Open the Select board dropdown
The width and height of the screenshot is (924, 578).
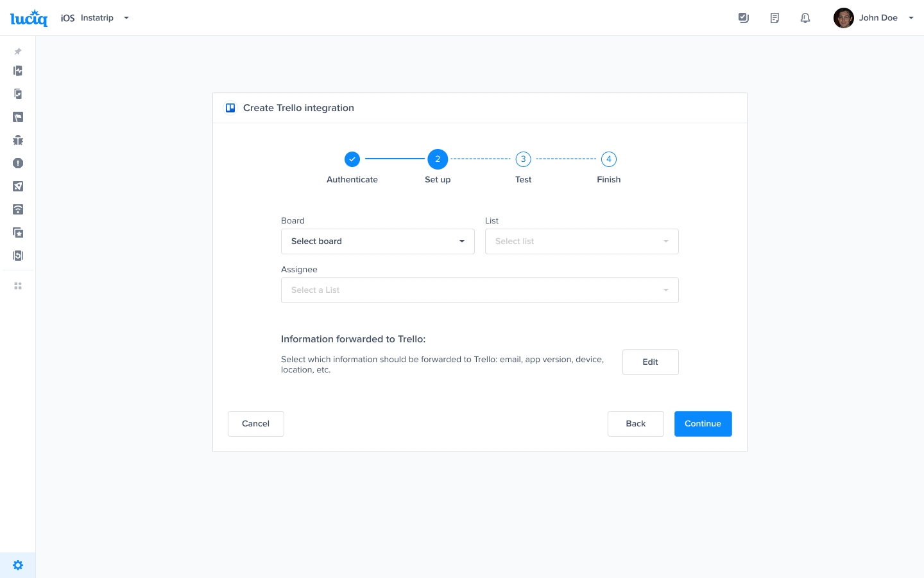[x=377, y=241]
